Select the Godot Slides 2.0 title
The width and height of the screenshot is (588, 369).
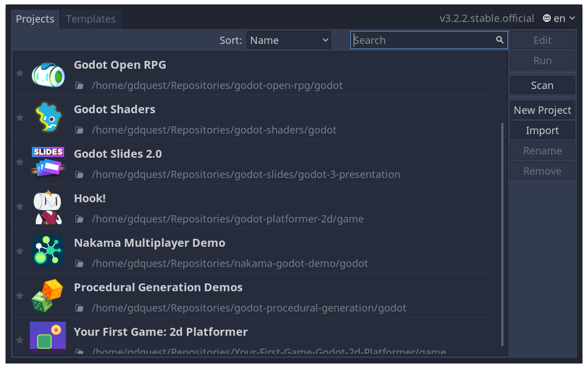point(118,154)
